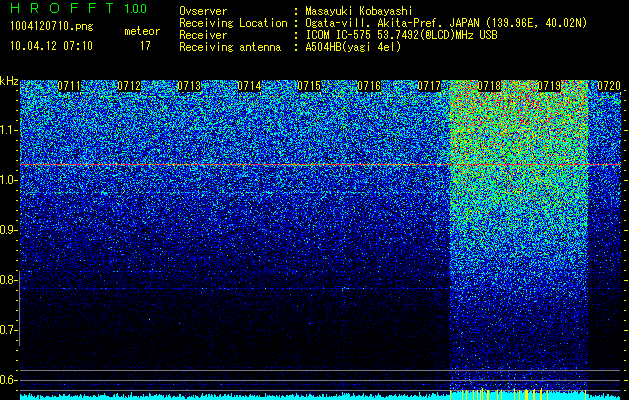Click the kHz axis unit label
Image resolution: width=629 pixels, height=400 pixels.
9,81
